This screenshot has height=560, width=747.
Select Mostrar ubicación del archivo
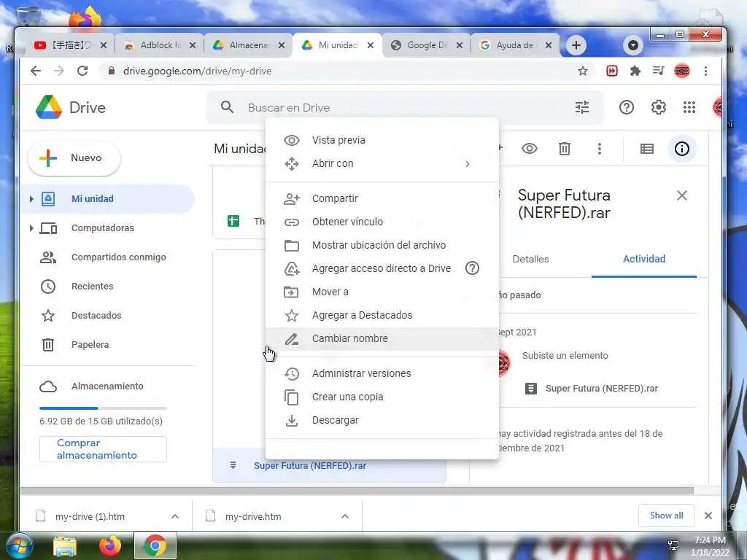(382, 245)
